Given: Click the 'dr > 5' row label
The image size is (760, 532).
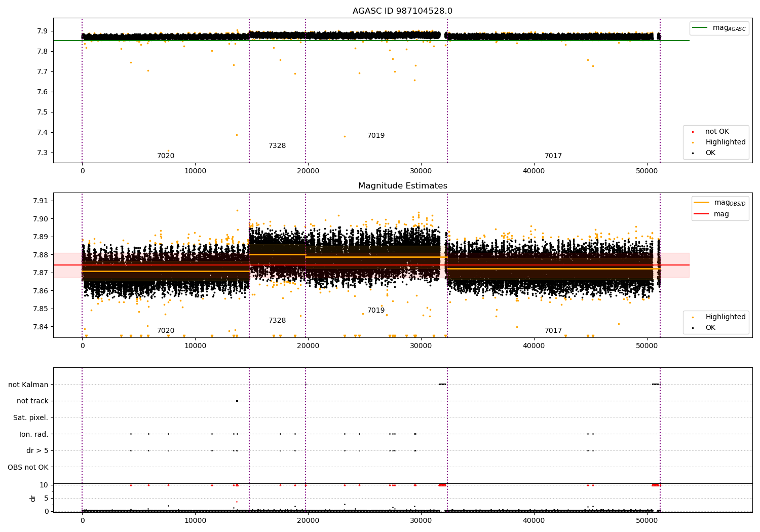Looking at the screenshot, I should pyautogui.click(x=37, y=451).
